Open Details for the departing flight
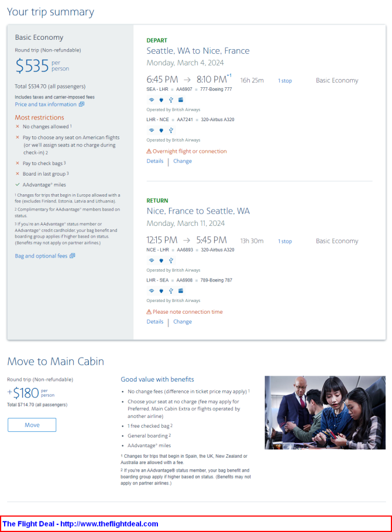The width and height of the screenshot is (392, 532). [155, 161]
